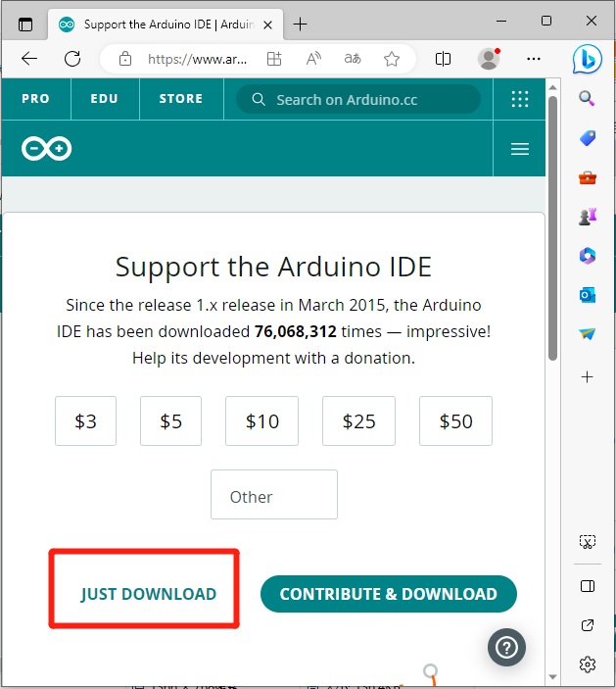Click the download count 76,068,312
Viewport: 616px width, 689px height.
295,331
